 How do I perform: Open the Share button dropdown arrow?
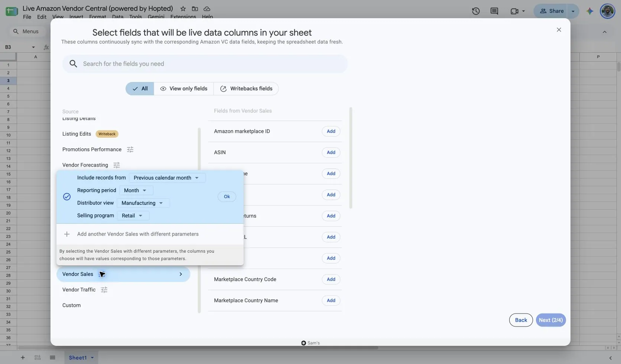coord(573,11)
